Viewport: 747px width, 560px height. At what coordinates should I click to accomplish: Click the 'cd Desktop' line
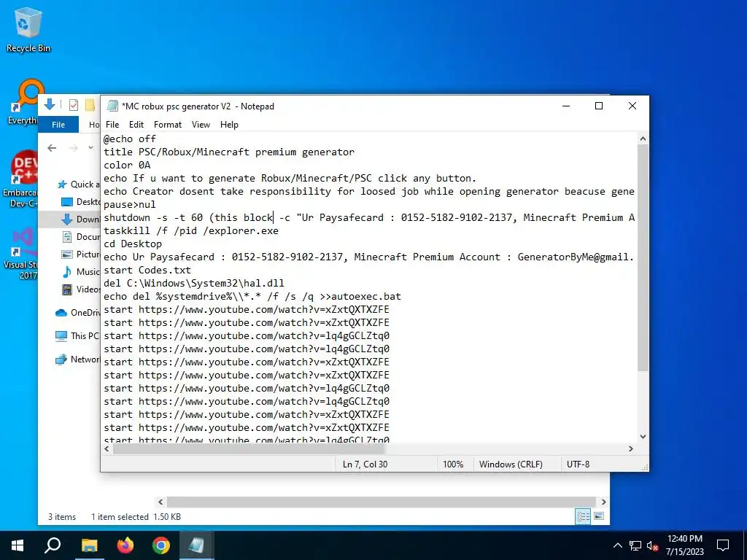pyautogui.click(x=133, y=244)
